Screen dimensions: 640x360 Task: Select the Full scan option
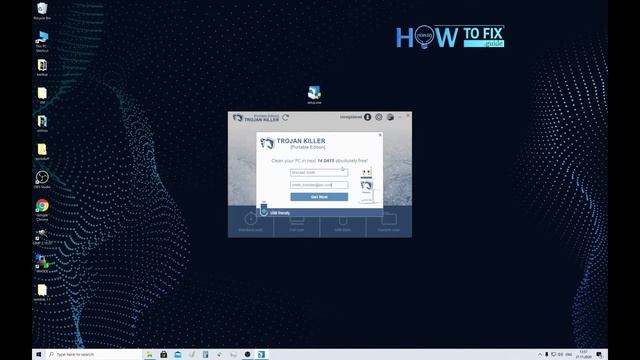click(297, 222)
